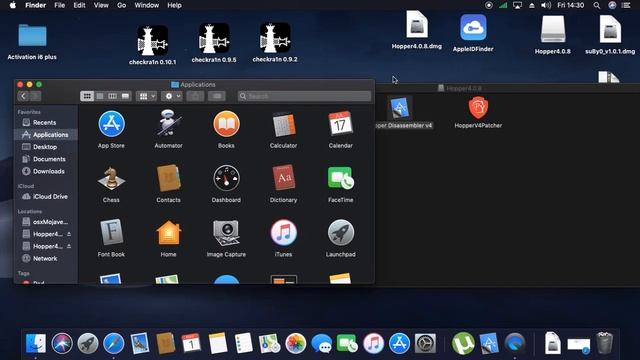The image size is (640, 360).
Task: Select the Dashboard app icon
Action: tap(226, 178)
